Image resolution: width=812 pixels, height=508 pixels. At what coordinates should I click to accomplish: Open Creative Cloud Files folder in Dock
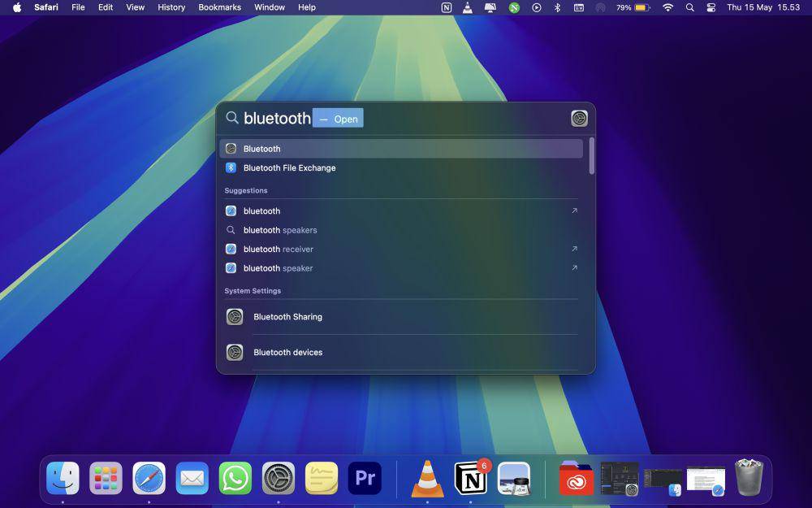(577, 478)
